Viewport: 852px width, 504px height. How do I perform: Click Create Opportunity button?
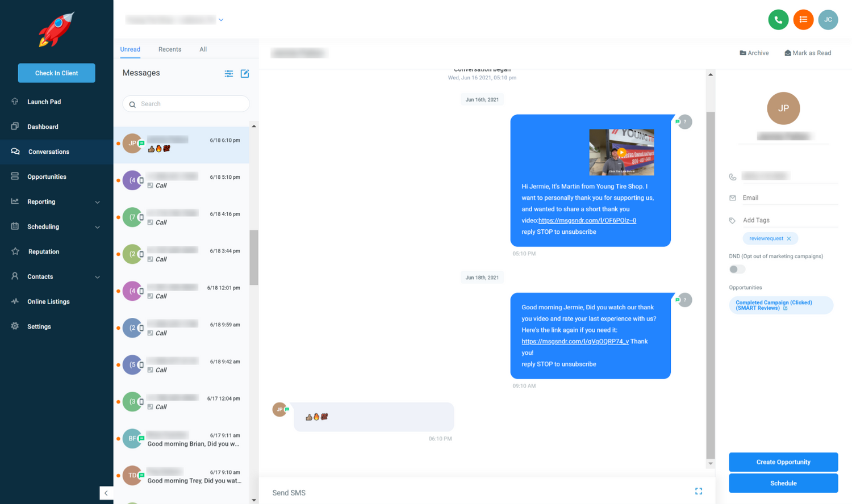coord(783,462)
